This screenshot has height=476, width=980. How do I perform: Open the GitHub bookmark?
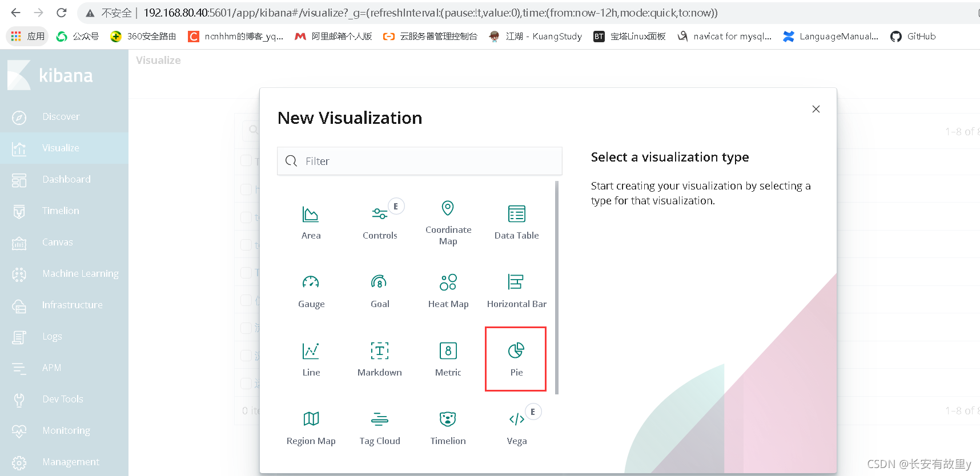click(913, 36)
